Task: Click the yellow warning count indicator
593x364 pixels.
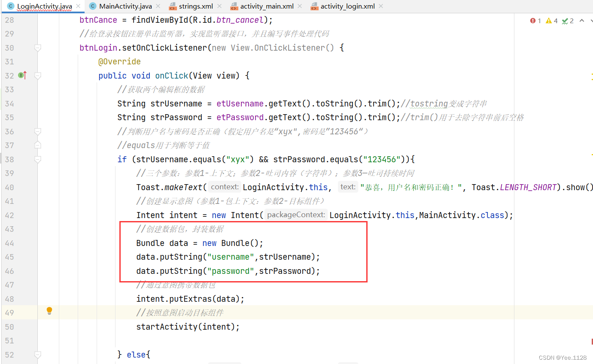Action: tap(551, 21)
